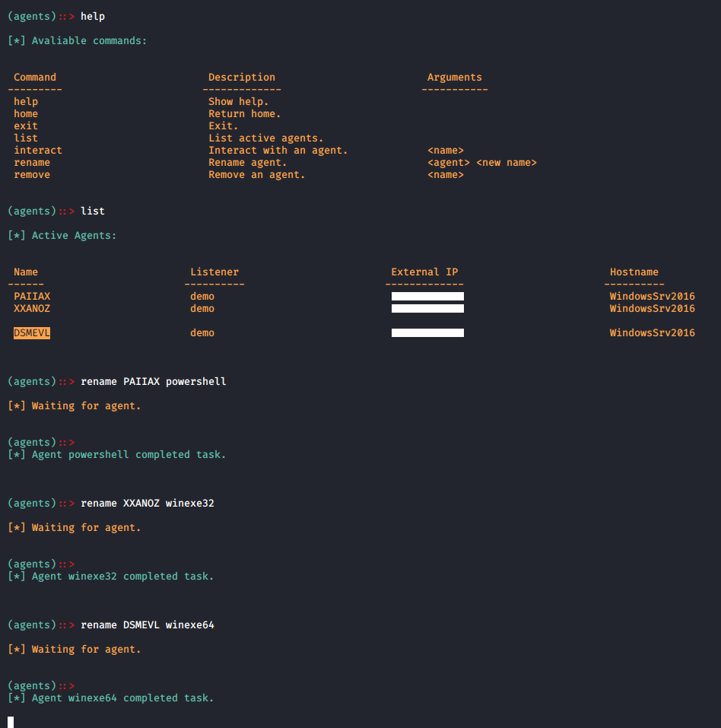Click the highlighted DSMEVL agent name
The height and width of the screenshot is (728, 721).
pyautogui.click(x=32, y=332)
